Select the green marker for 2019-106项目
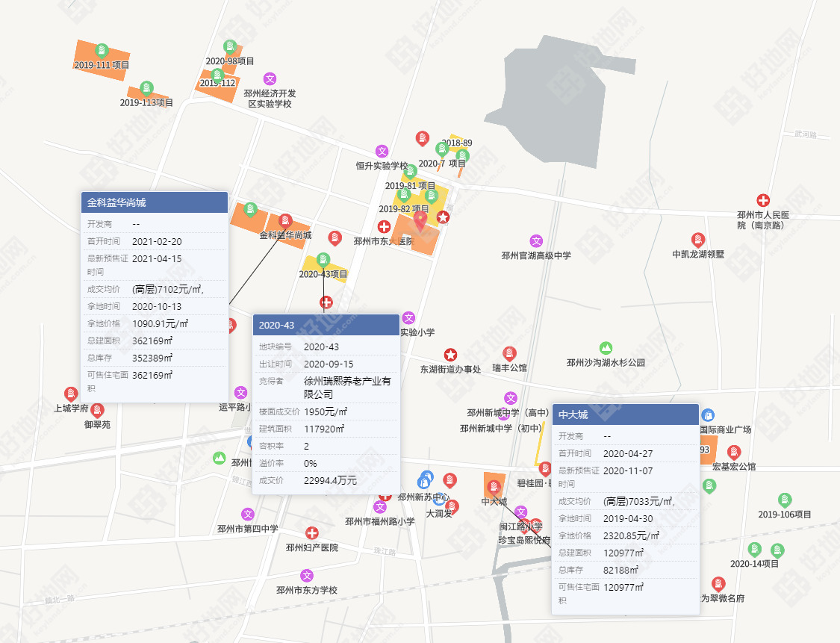 click(785, 500)
